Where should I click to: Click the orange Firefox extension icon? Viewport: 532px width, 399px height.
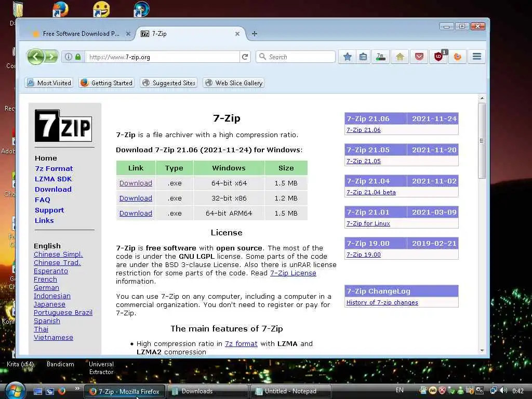click(457, 57)
